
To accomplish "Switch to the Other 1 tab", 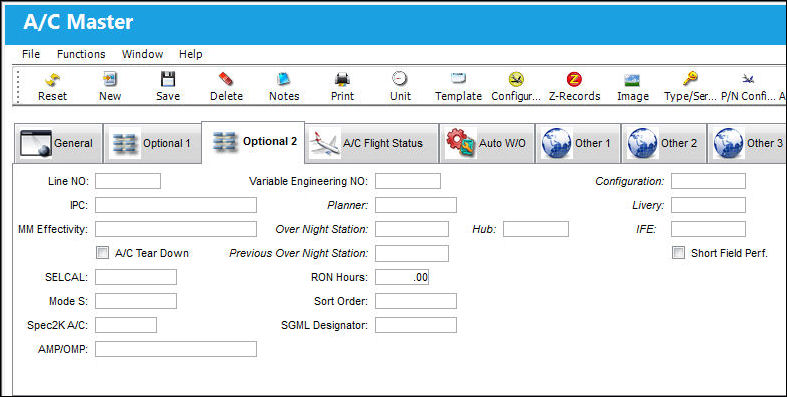I will tap(578, 144).
